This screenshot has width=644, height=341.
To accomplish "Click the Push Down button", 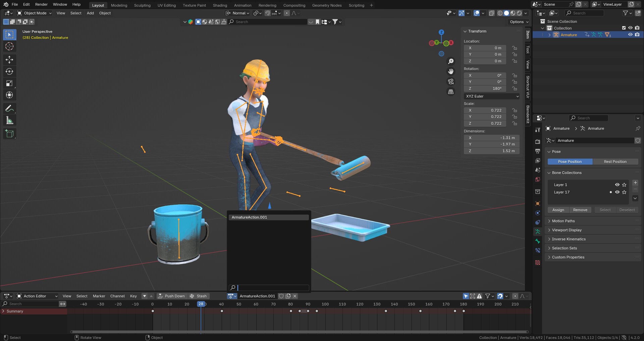I will tap(171, 296).
